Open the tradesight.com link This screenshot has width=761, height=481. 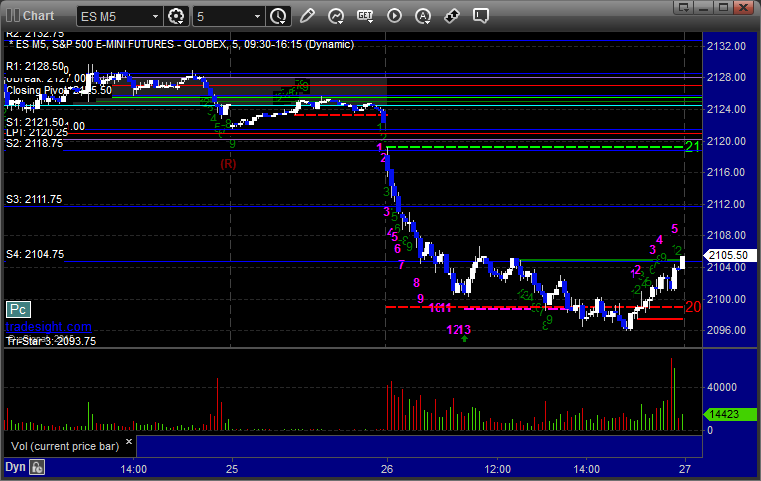point(49,327)
